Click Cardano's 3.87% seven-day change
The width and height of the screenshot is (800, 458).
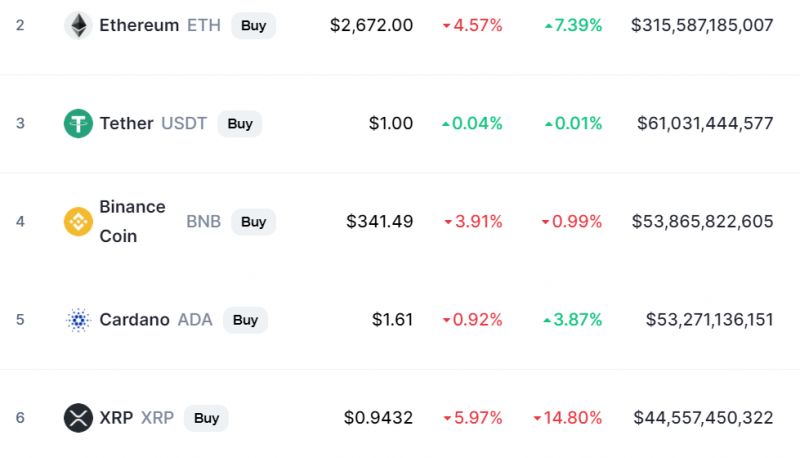click(x=572, y=320)
